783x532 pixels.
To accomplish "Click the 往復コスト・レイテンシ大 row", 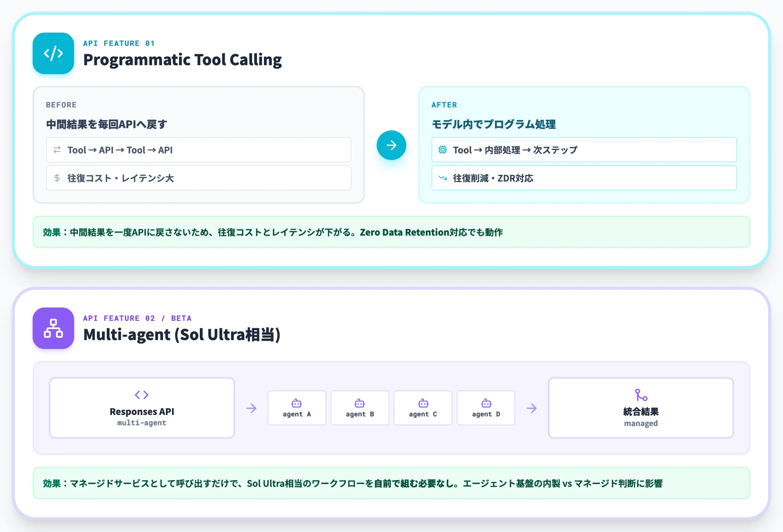I will pyautogui.click(x=199, y=178).
